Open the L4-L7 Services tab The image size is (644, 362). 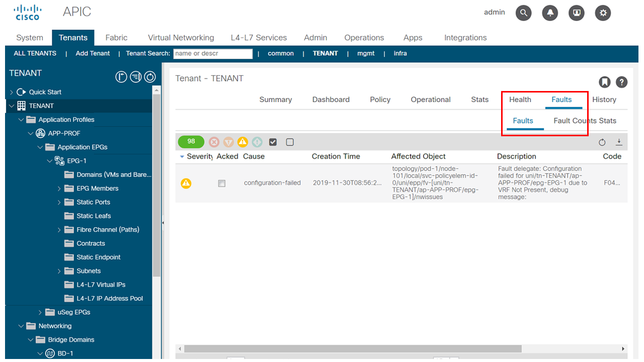pyautogui.click(x=259, y=38)
